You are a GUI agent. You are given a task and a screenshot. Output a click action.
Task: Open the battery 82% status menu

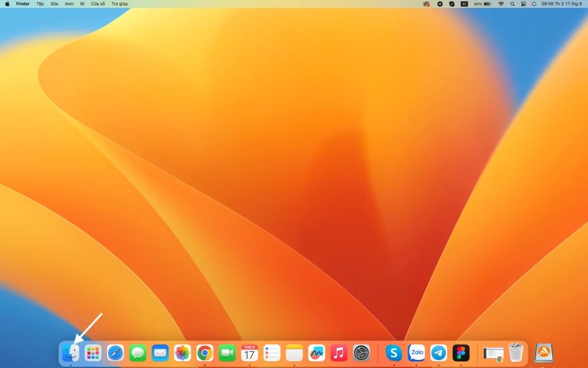tap(483, 4)
